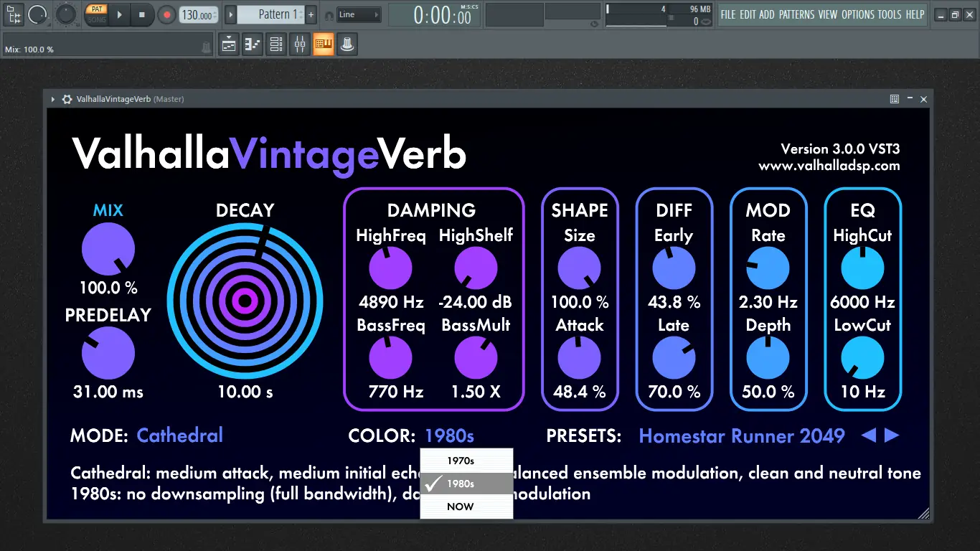Click the next preset arrow
This screenshot has width=980, height=551.
pos(892,435)
